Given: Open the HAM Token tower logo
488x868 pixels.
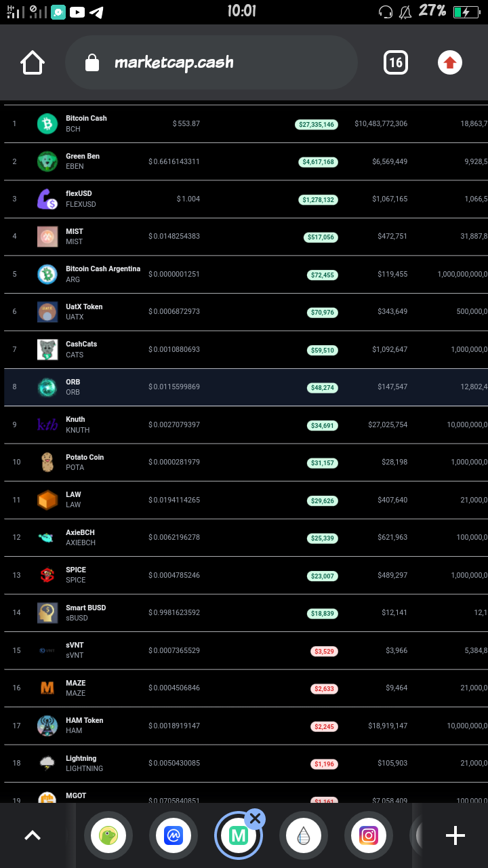Looking at the screenshot, I should (x=47, y=726).
